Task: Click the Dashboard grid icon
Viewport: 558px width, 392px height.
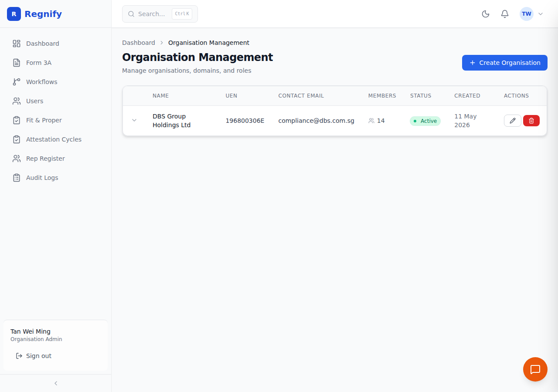Action: tap(17, 44)
